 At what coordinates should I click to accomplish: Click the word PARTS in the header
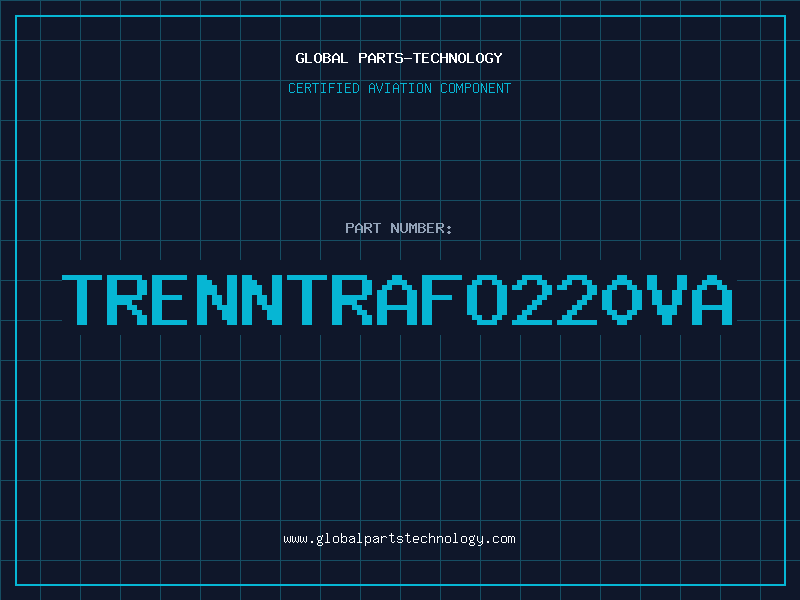click(381, 58)
